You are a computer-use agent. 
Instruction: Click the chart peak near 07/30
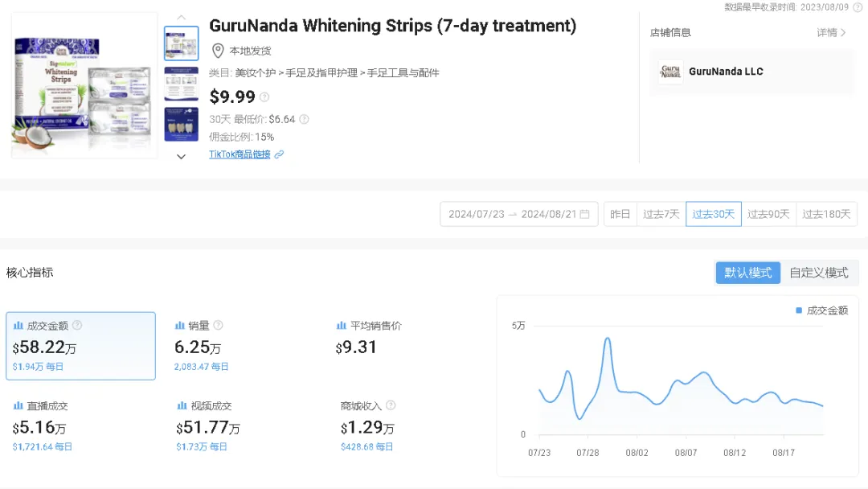[x=608, y=339]
